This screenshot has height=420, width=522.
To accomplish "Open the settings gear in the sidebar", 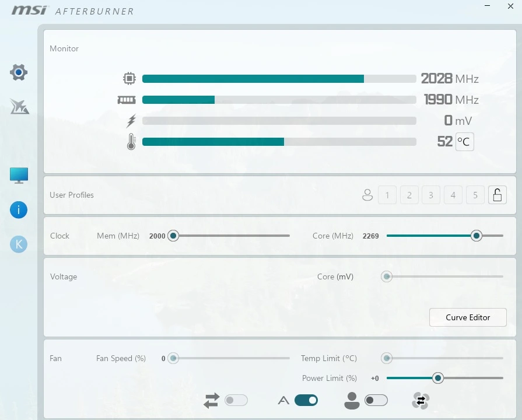I will point(19,72).
